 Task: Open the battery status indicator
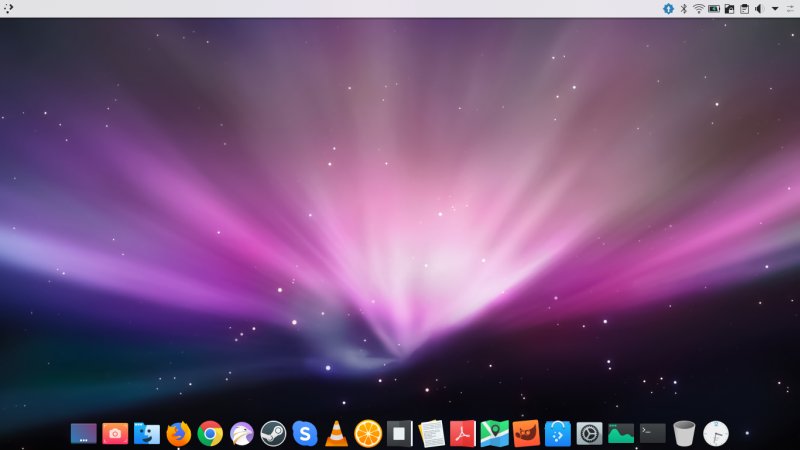(x=714, y=8)
